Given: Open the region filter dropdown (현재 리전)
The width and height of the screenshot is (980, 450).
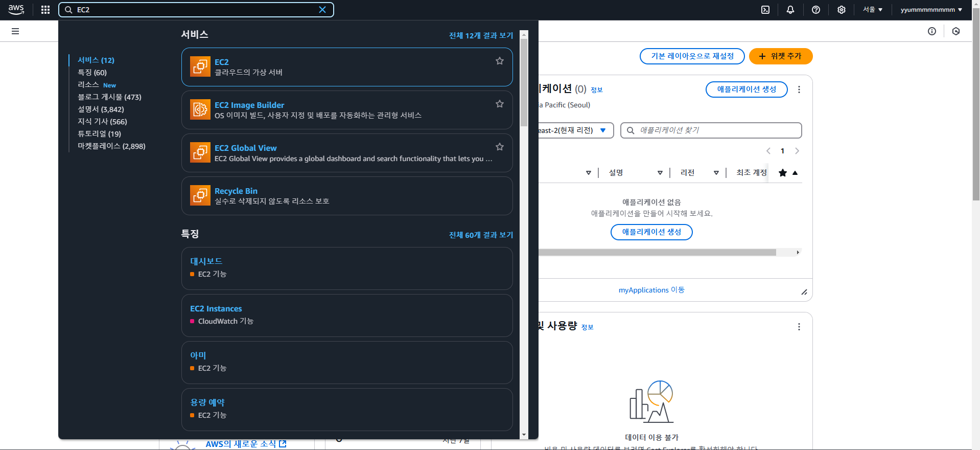Looking at the screenshot, I should point(575,130).
